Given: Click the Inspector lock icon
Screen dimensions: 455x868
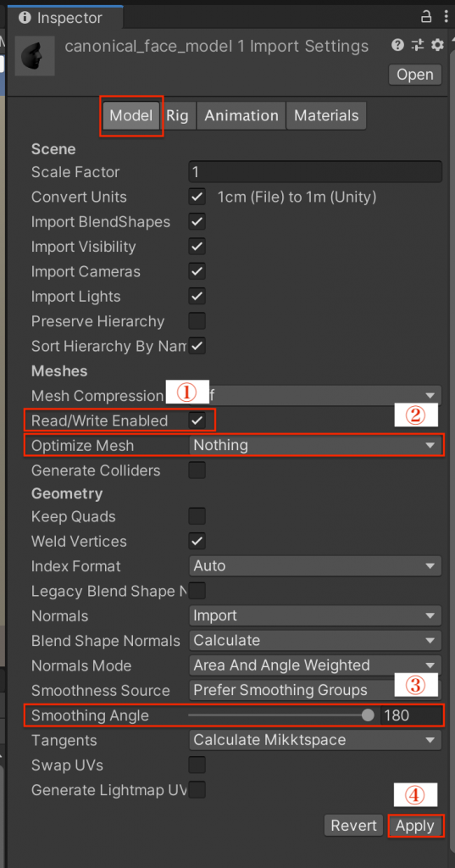Looking at the screenshot, I should tap(425, 17).
